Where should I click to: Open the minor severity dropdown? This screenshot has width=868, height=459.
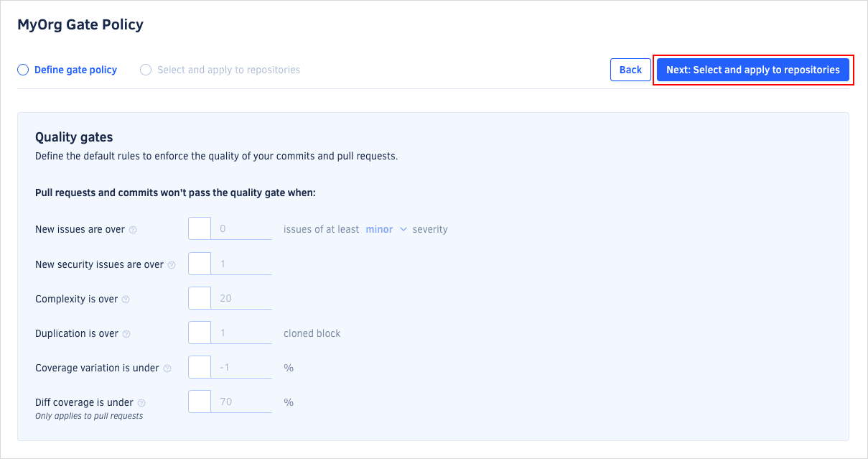[x=386, y=229]
